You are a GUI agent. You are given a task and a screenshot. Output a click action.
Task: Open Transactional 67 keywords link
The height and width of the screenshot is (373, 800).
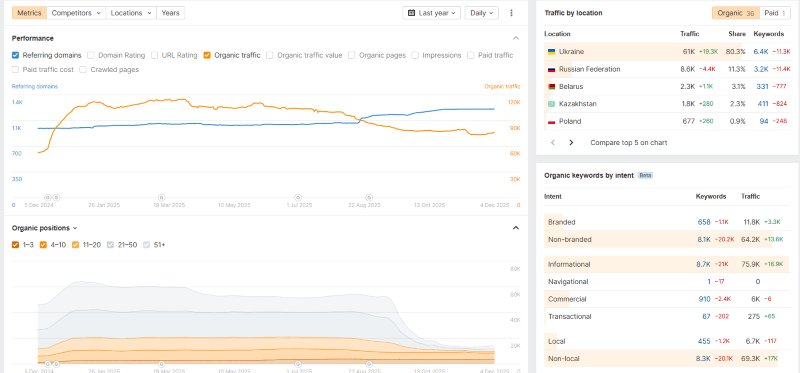point(707,317)
